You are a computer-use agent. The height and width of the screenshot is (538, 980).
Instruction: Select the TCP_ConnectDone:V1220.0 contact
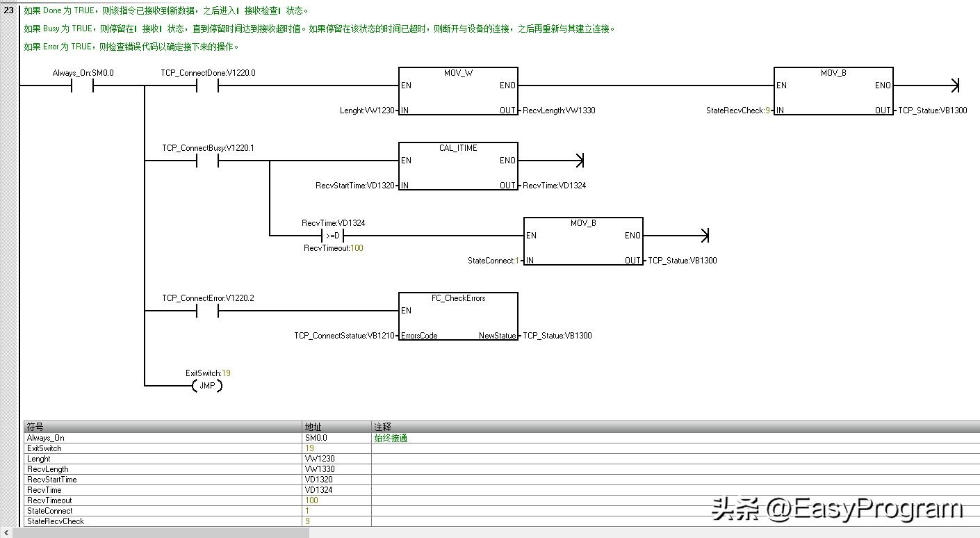(198, 85)
